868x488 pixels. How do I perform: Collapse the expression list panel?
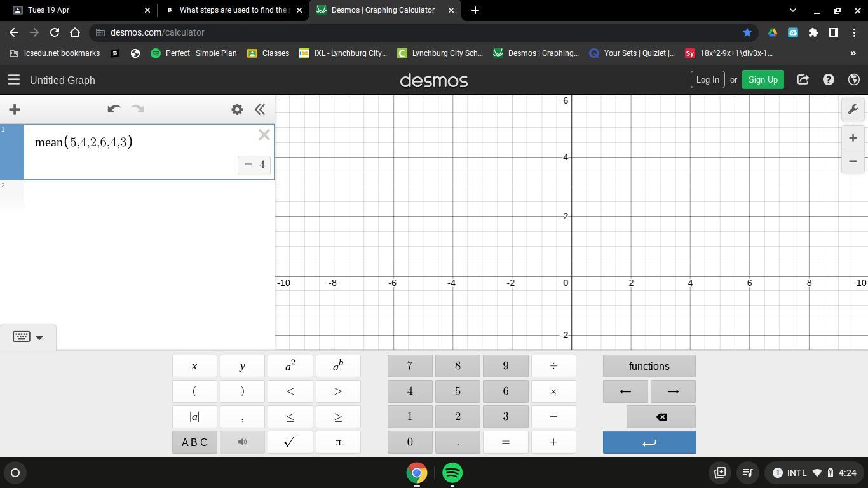pos(260,109)
